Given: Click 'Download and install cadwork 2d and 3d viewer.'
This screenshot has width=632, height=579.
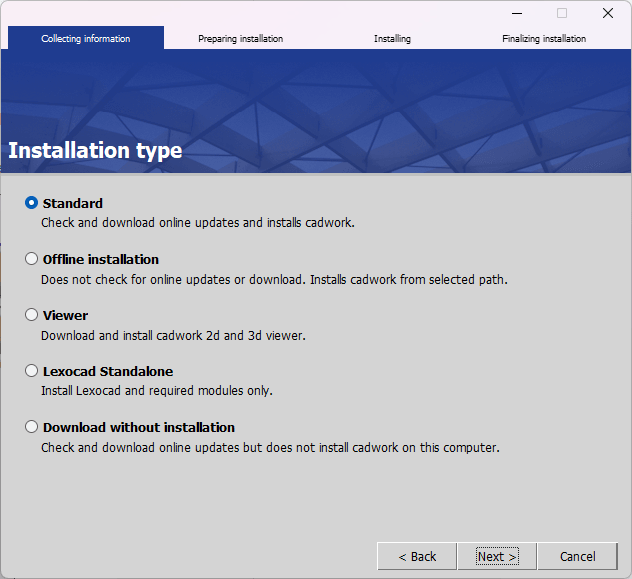Looking at the screenshot, I should pos(173,335).
